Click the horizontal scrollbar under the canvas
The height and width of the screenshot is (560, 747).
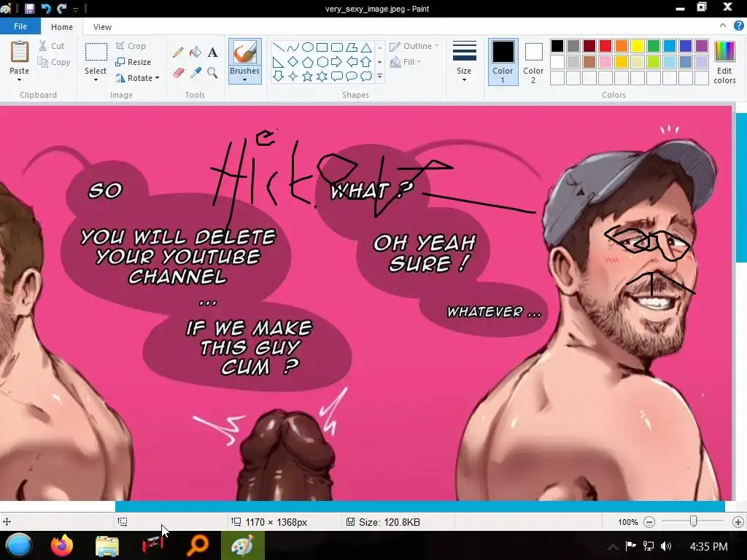419,507
